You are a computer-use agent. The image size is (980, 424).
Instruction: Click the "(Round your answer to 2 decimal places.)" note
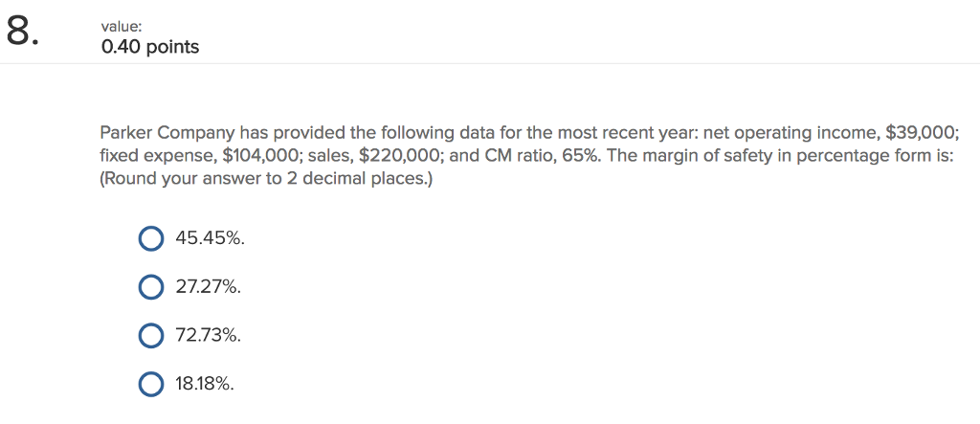pyautogui.click(x=265, y=179)
